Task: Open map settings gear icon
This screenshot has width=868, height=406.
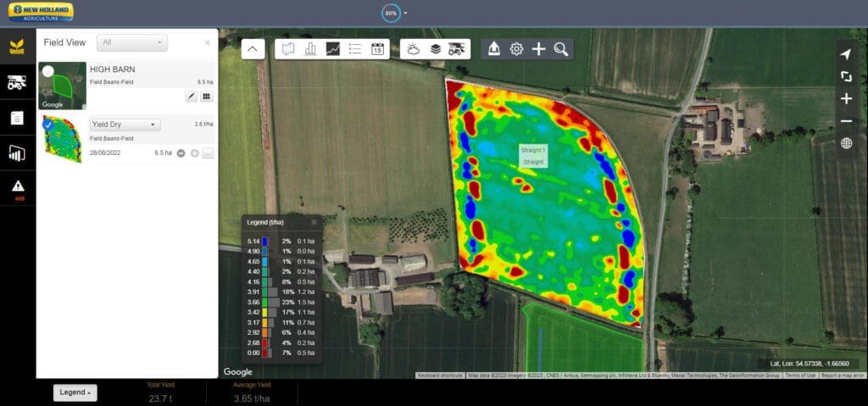Action: coord(516,49)
